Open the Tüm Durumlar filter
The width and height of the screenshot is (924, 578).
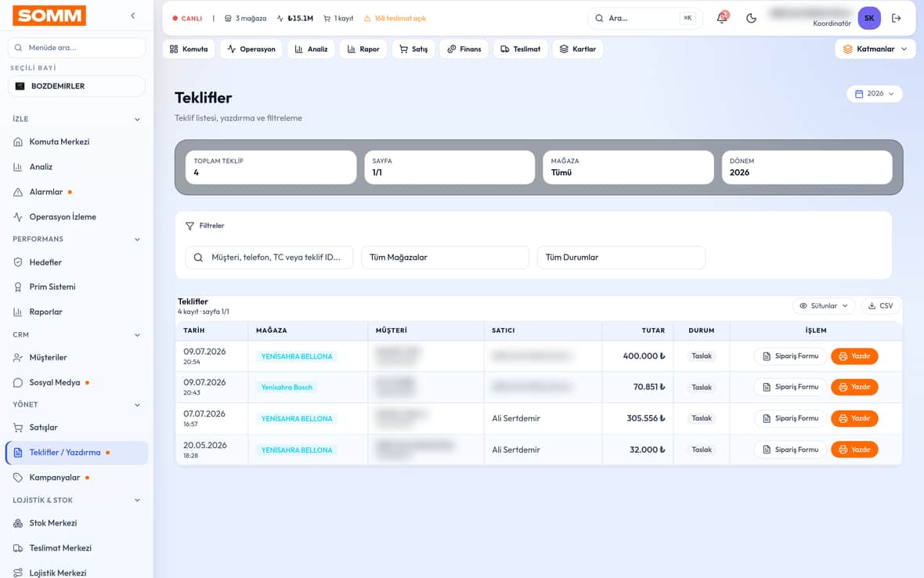tap(621, 258)
